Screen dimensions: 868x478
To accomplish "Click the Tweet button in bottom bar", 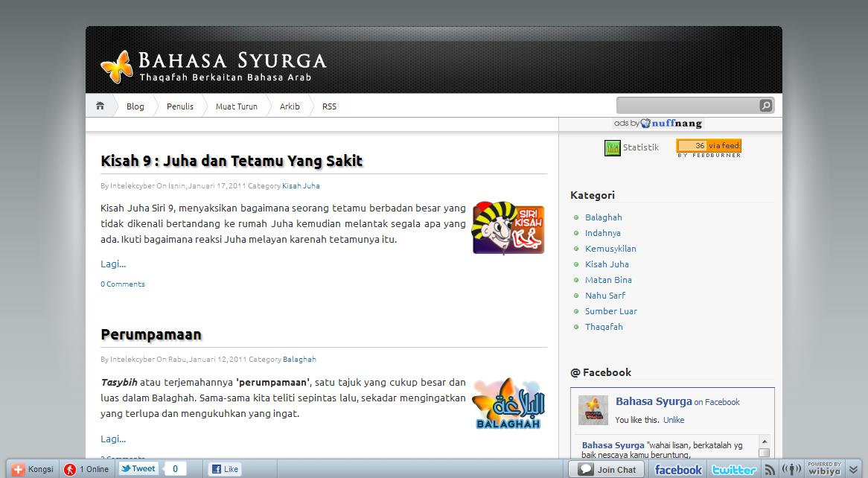I will point(138,468).
